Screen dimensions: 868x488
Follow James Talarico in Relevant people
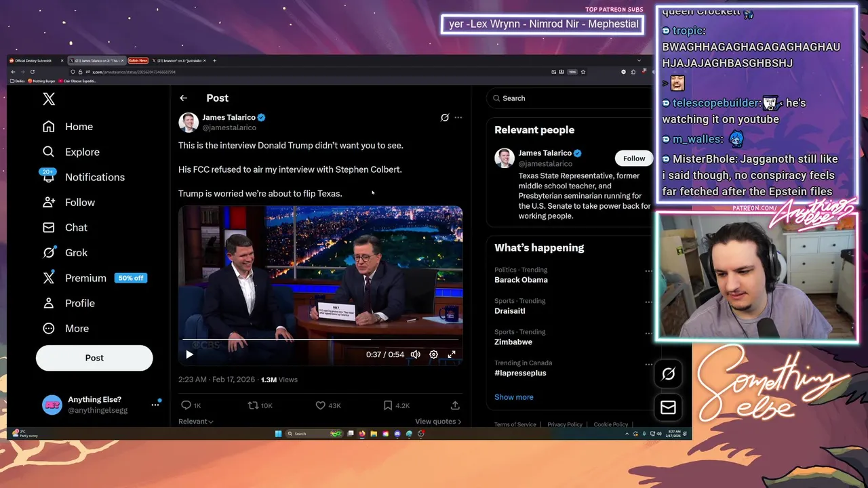634,159
